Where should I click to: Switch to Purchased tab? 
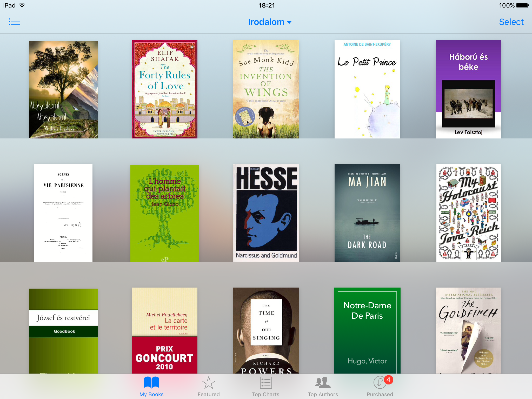coord(380,387)
